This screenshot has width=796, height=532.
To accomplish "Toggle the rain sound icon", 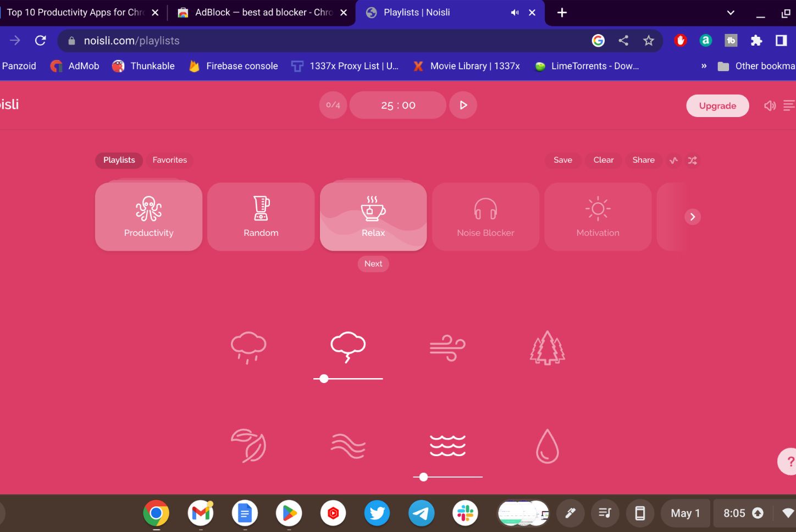I will coord(248,347).
